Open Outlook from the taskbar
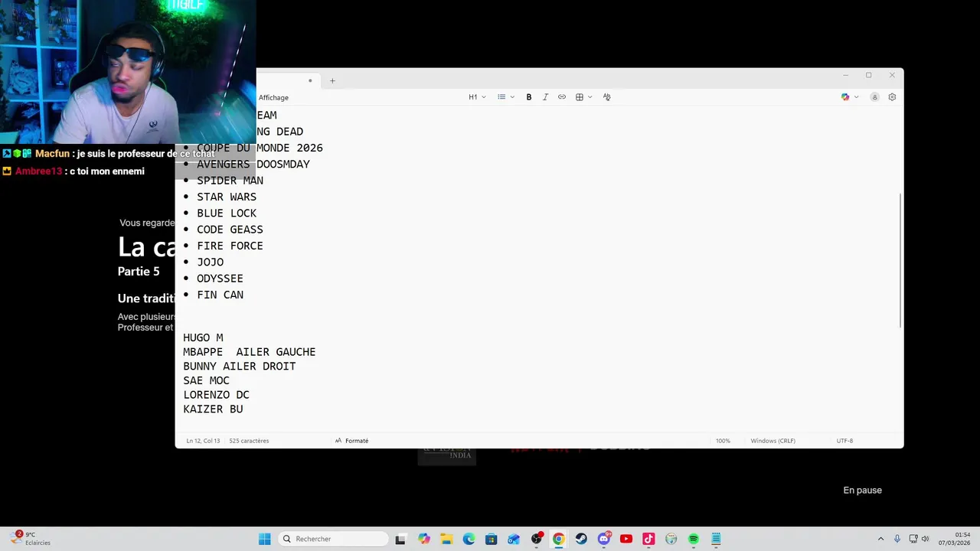980x551 pixels. (x=514, y=539)
